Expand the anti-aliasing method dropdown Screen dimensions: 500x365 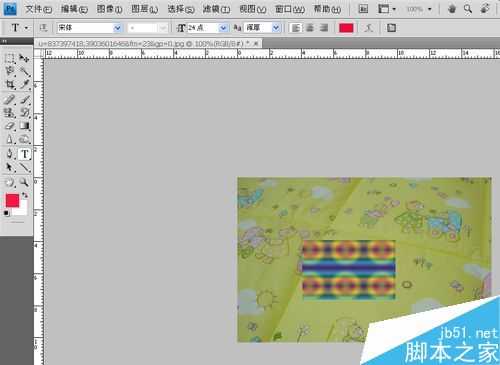276,28
